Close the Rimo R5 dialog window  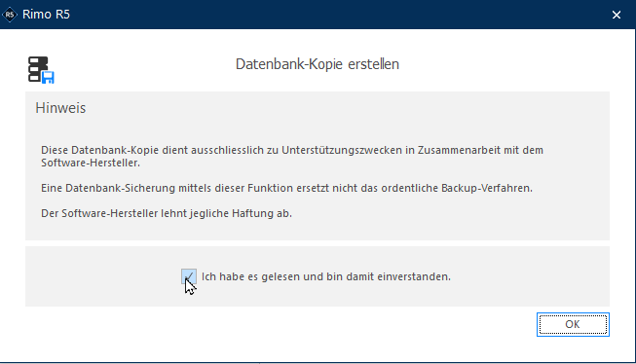[617, 15]
